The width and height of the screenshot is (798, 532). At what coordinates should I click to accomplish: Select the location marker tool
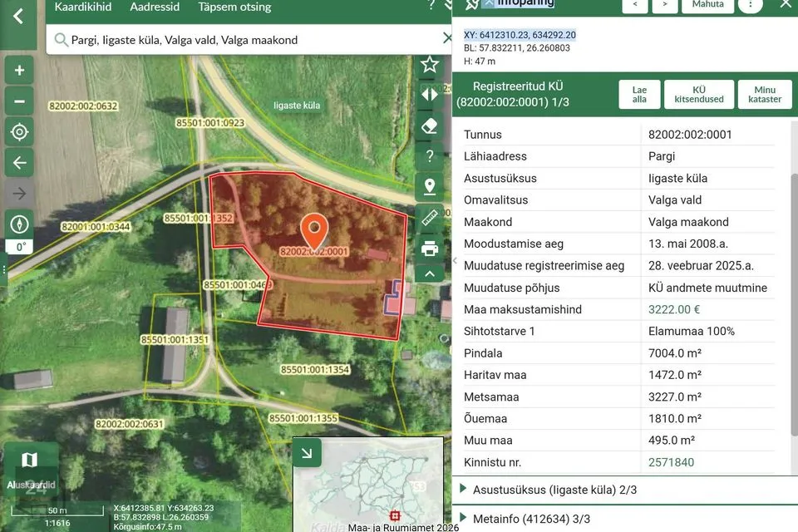coord(430,187)
